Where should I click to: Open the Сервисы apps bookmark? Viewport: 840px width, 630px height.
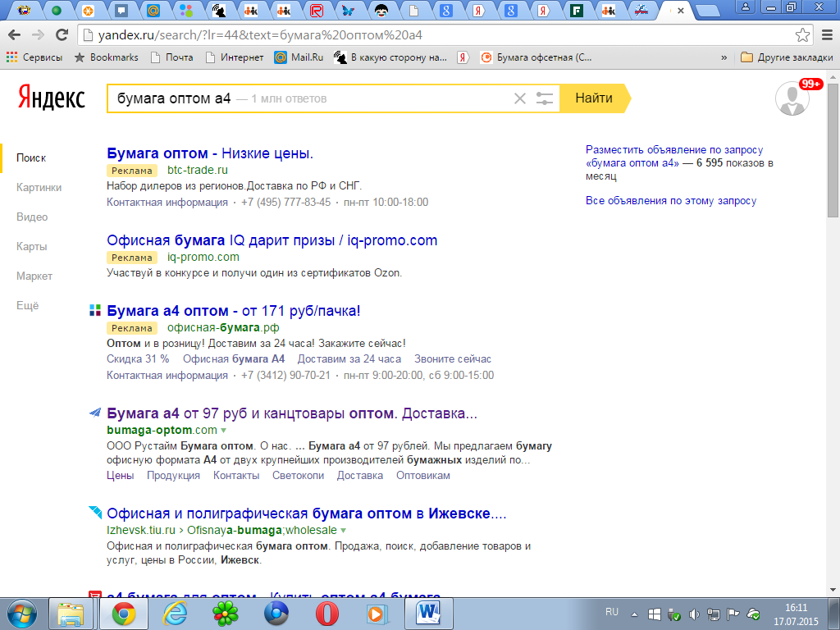[x=34, y=57]
